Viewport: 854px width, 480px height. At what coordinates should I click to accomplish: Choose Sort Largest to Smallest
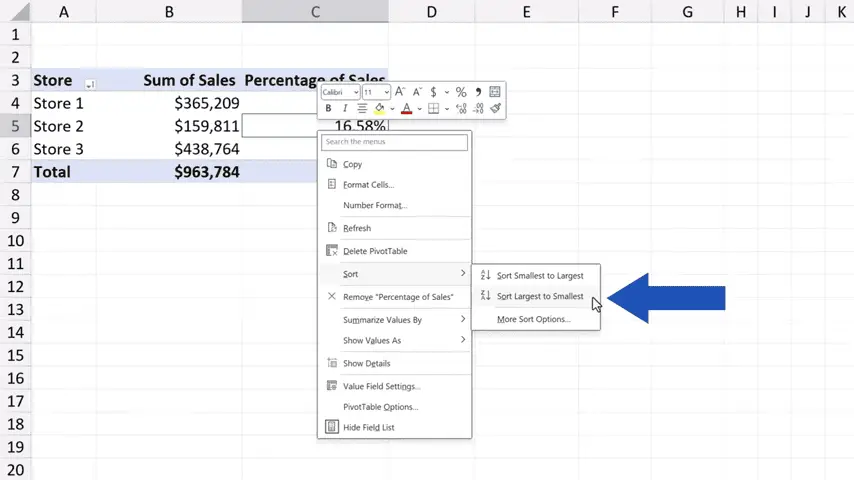pos(539,296)
